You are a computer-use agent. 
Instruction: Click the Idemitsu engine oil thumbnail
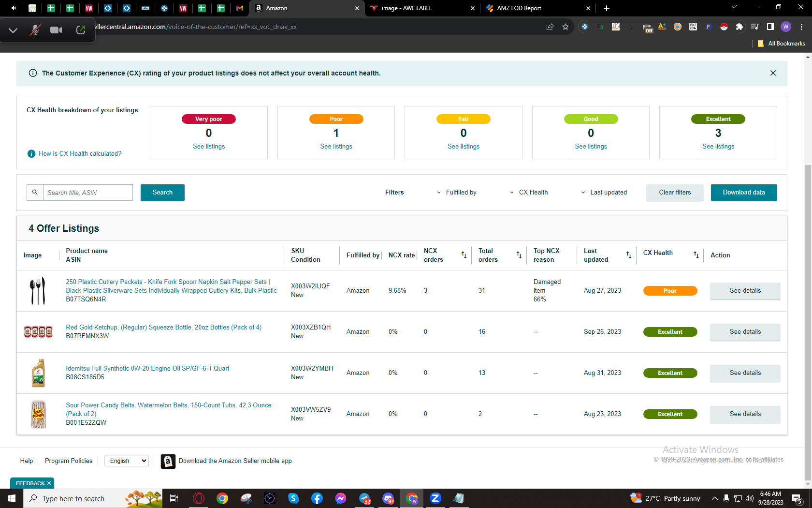click(x=38, y=373)
